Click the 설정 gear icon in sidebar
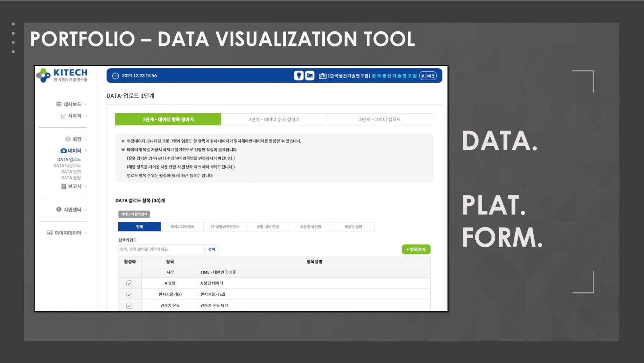The width and height of the screenshot is (644, 363). [68, 139]
